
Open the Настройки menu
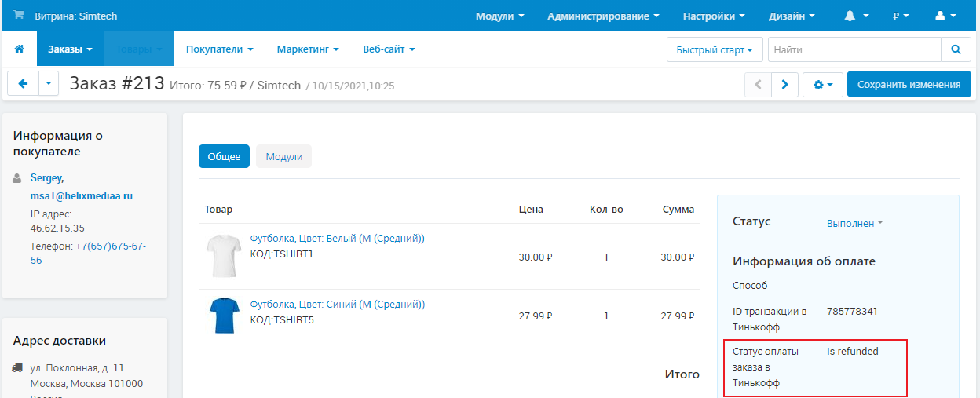pos(714,16)
